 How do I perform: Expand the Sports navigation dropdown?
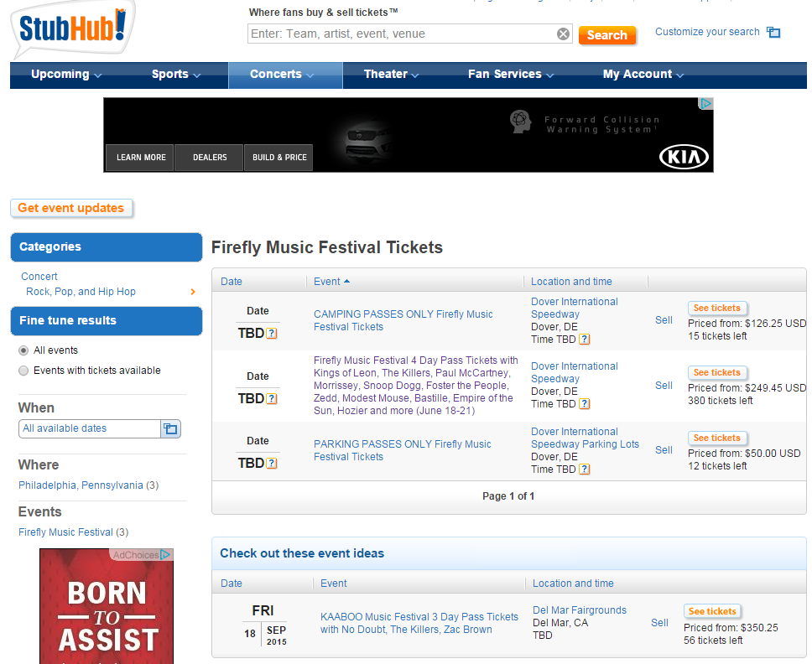click(x=176, y=75)
